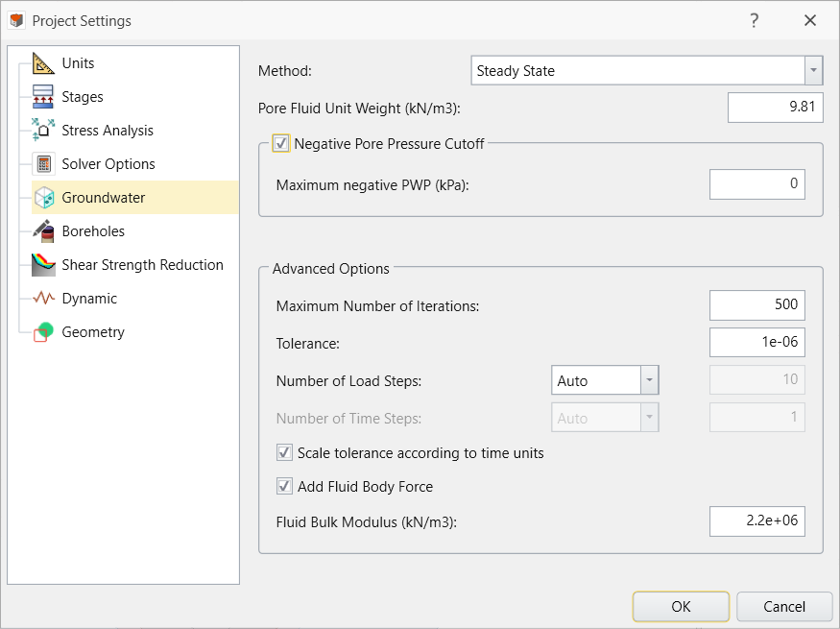Open the Solver Options page
The height and width of the screenshot is (629, 840).
point(108,164)
